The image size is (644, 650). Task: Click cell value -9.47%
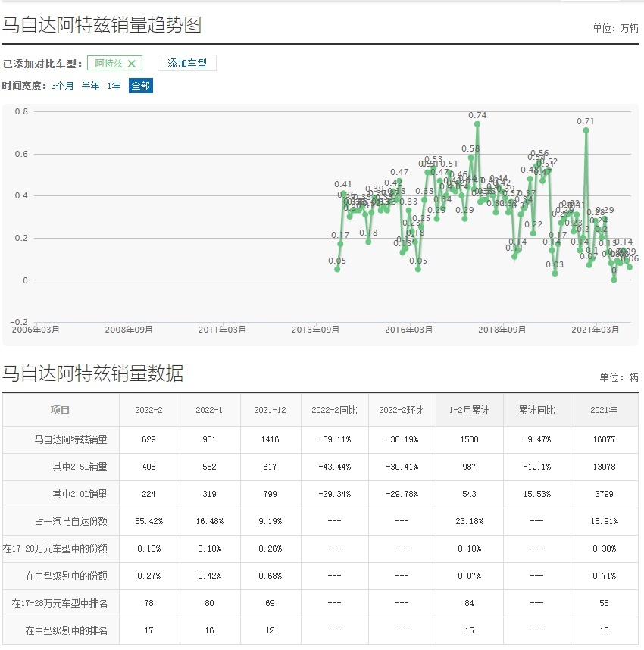[537, 439]
